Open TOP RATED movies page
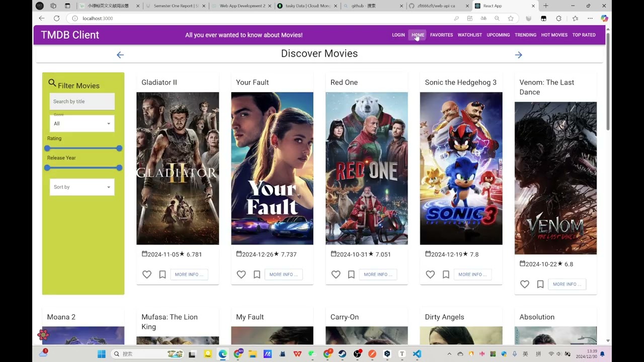Screen dimensions: 644x362 584,35
